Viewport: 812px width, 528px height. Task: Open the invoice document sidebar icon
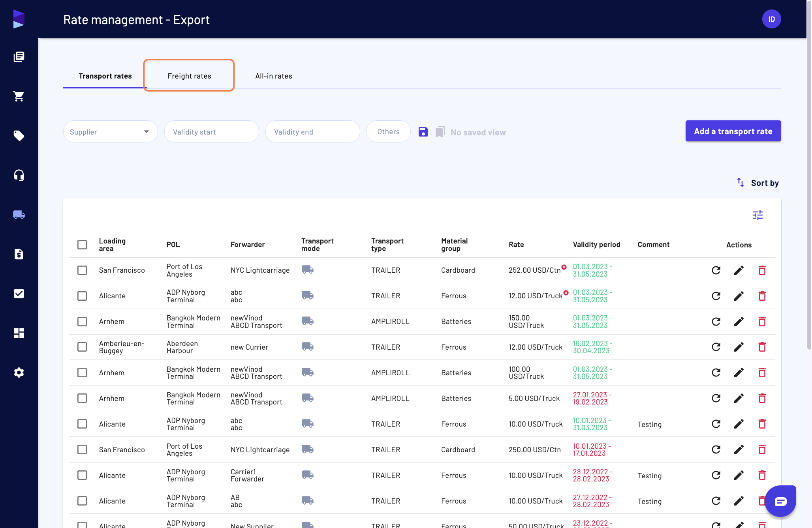pyautogui.click(x=19, y=254)
